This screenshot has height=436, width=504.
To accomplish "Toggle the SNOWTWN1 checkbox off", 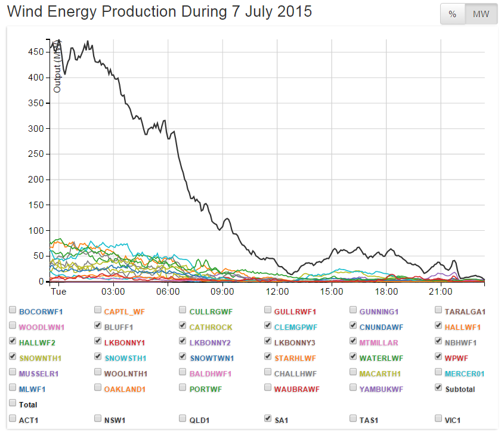I will (183, 357).
